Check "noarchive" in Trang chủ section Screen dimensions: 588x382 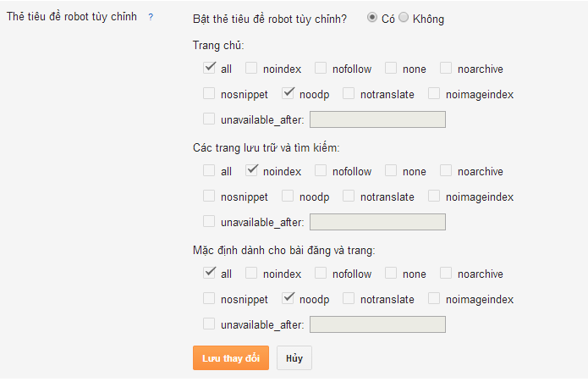click(446, 68)
